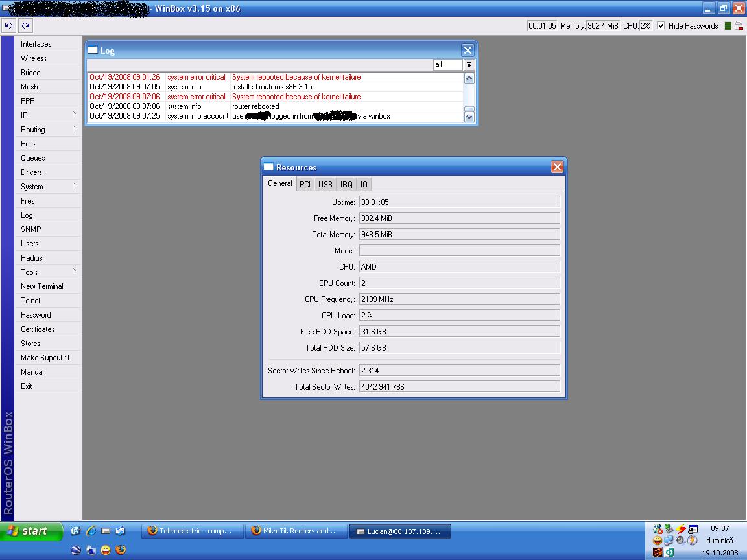Switch to the USB tab
This screenshot has height=560, width=747.
click(x=326, y=184)
